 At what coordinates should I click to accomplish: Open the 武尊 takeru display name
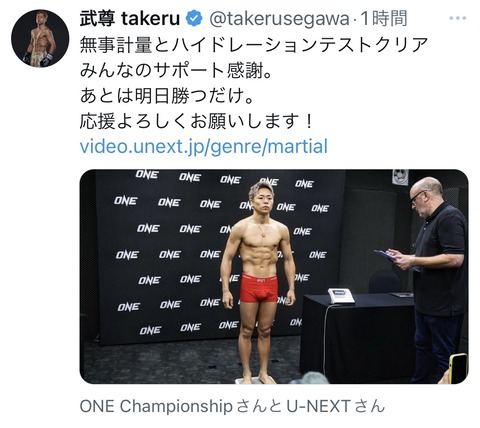tap(130, 19)
